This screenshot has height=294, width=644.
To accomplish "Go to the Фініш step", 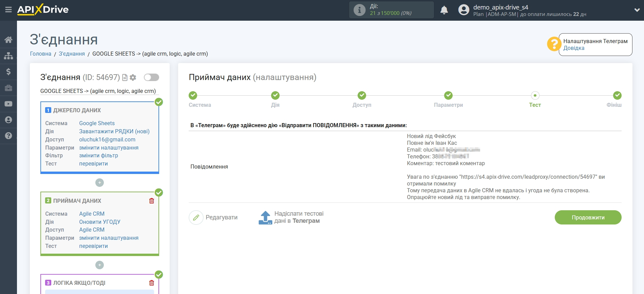I will (617, 95).
